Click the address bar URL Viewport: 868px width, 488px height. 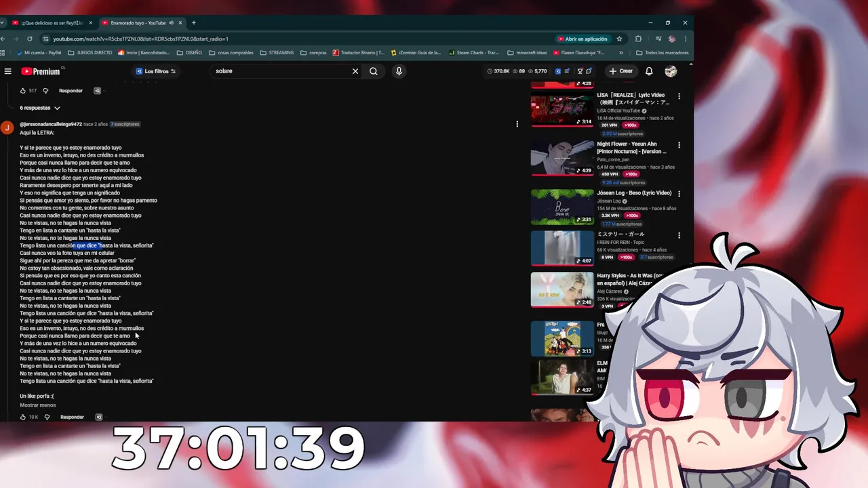pyautogui.click(x=140, y=39)
